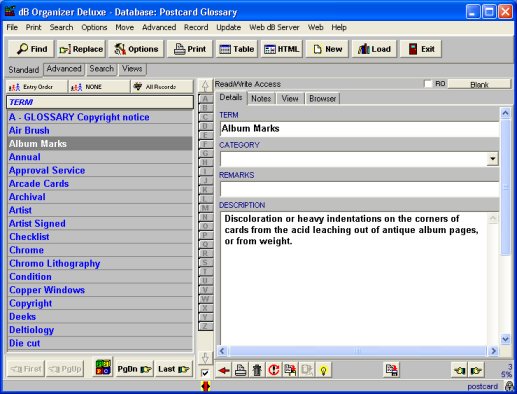Select the Search tab below the toolbar
517x394 pixels.
102,69
